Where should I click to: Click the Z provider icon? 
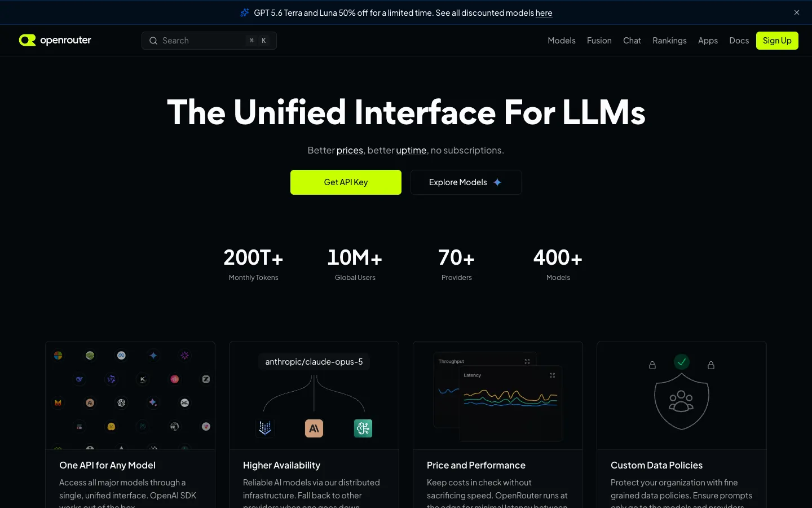tap(206, 379)
